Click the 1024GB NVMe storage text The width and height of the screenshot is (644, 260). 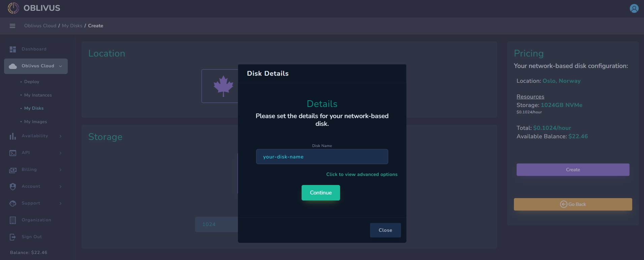(561, 105)
